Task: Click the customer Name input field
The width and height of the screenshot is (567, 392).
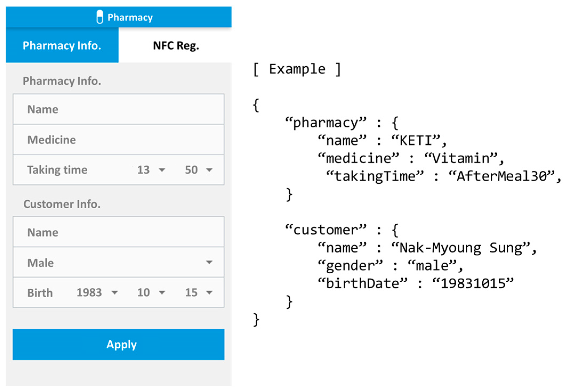Action: coord(119,232)
